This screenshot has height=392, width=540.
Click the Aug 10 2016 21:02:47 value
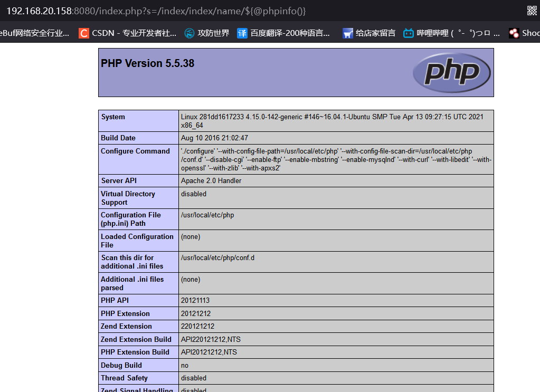tap(214, 138)
